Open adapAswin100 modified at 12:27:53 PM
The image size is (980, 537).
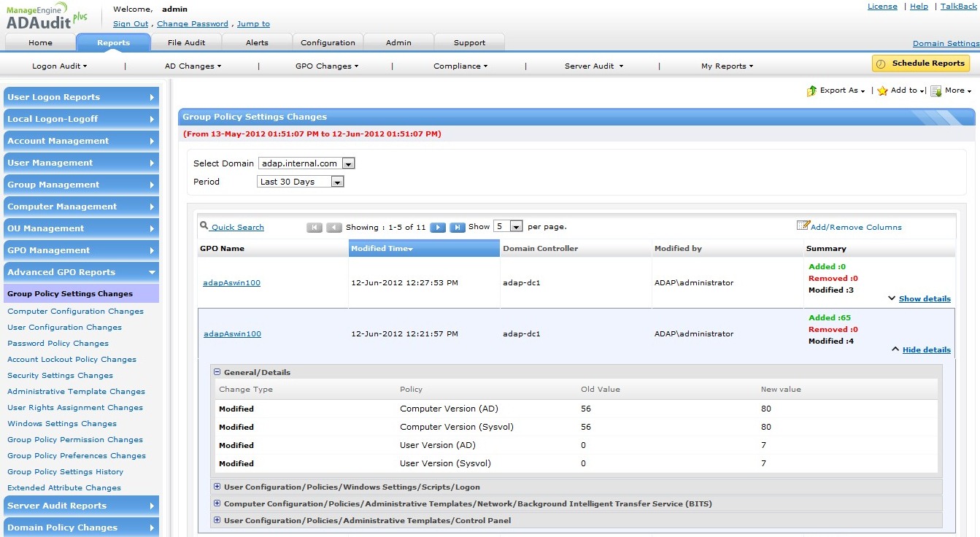coord(231,282)
